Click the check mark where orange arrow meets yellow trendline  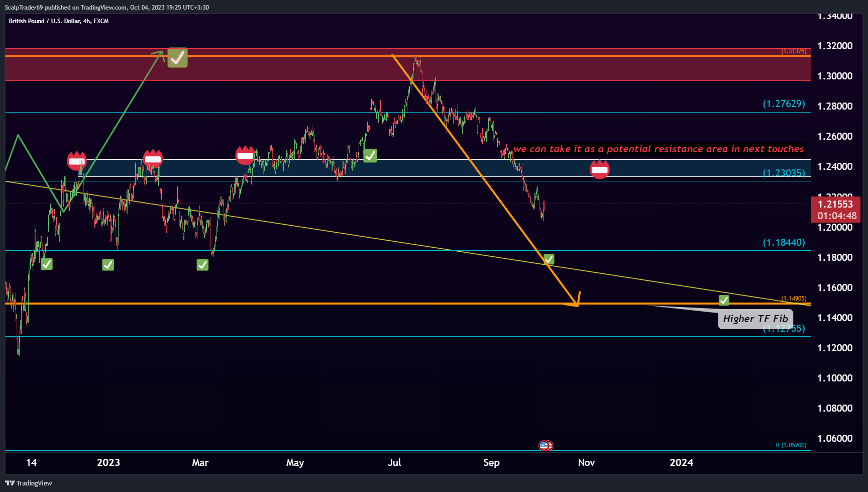(549, 259)
